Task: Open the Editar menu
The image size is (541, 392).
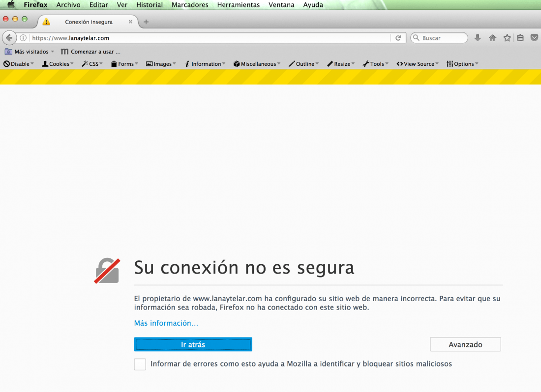Action: 99,5
